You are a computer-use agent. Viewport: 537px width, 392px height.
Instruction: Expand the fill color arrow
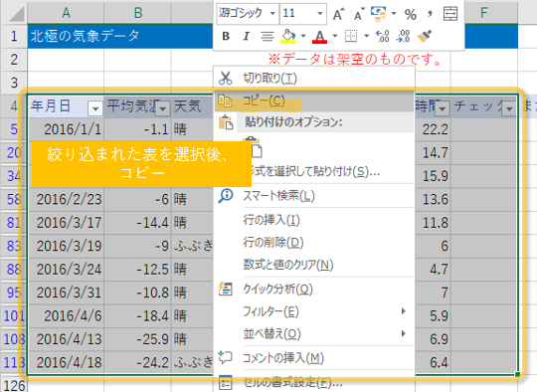[x=303, y=36]
